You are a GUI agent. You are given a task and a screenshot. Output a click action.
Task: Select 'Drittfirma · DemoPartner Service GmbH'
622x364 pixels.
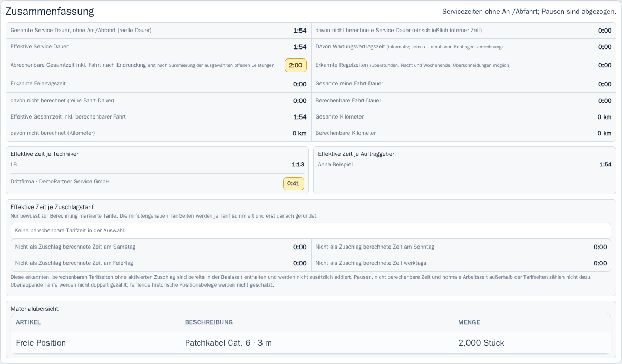click(60, 181)
